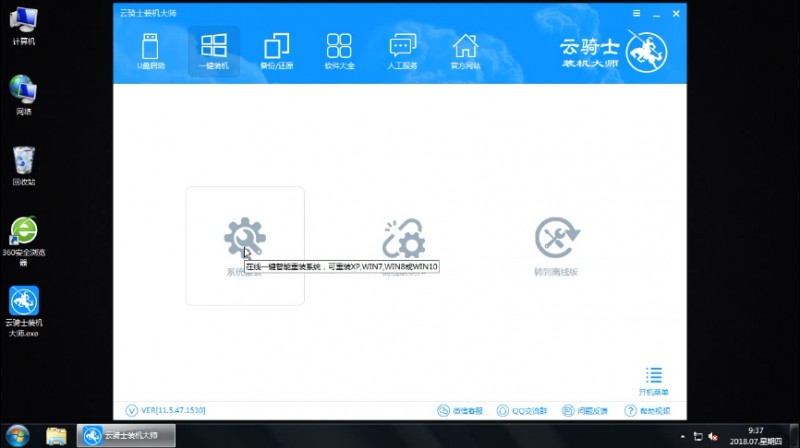Show hidden tray icons arrow
The height and width of the screenshot is (448, 800).
(x=683, y=437)
